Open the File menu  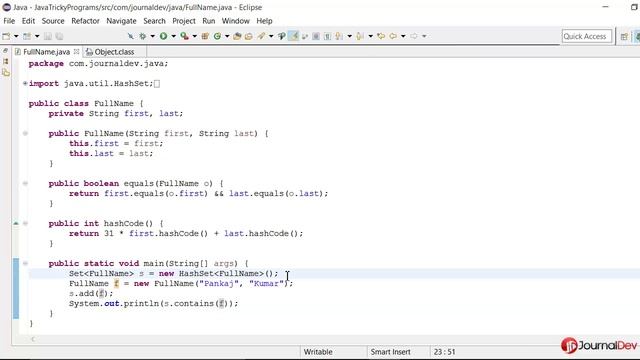(9, 21)
